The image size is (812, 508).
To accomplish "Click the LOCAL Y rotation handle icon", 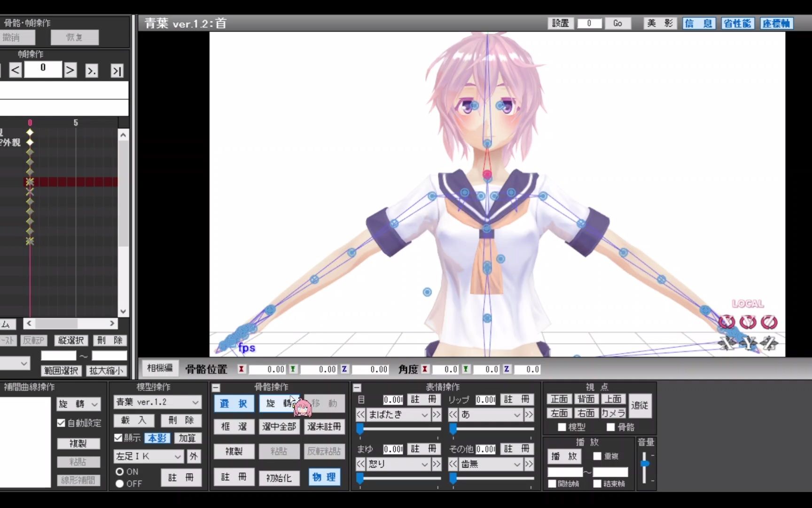I will 748,322.
